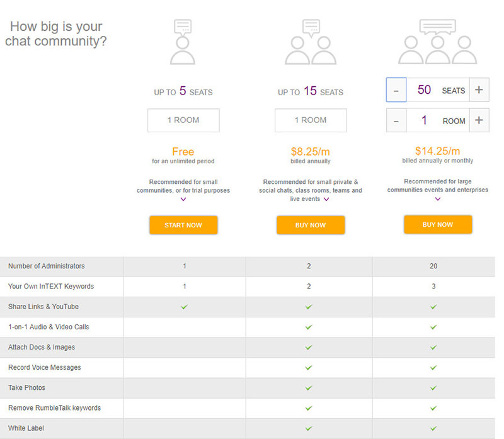Click BUY NOW under the $8.25/m plan
Screen dimensions: 504x439
(311, 225)
